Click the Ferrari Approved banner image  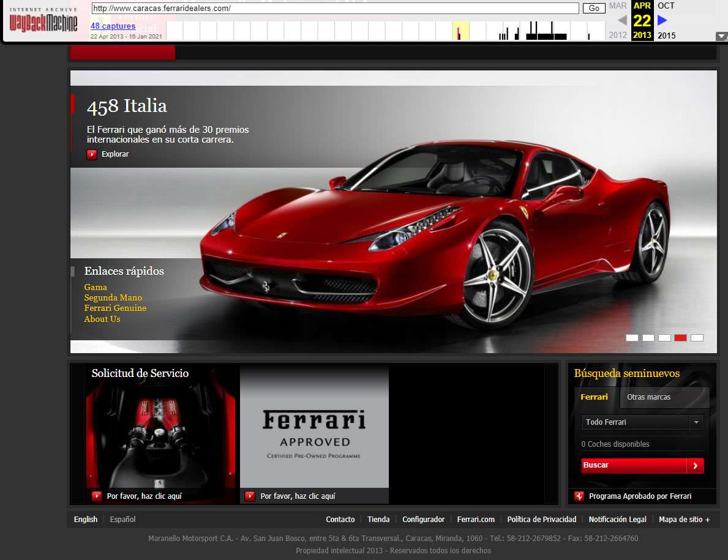pos(314,426)
